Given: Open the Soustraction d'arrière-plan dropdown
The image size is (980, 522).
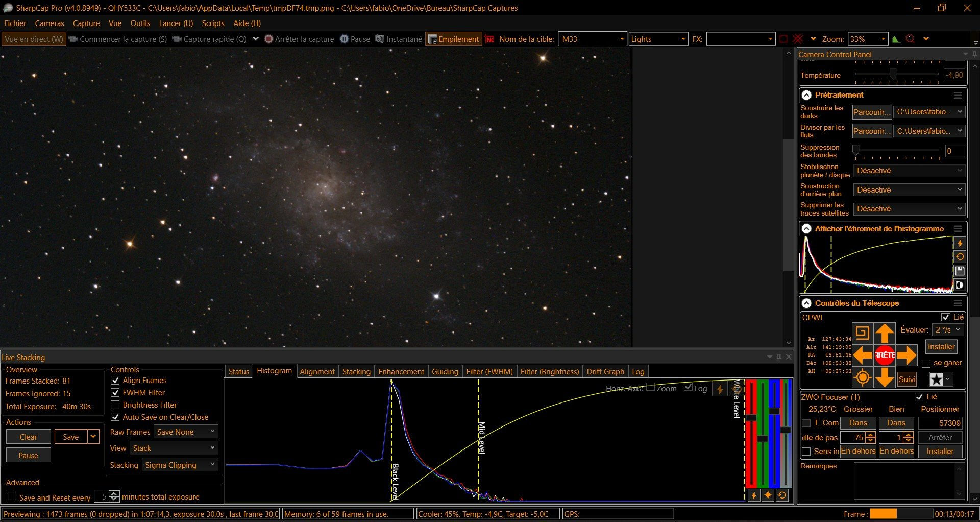Looking at the screenshot, I should pos(909,190).
